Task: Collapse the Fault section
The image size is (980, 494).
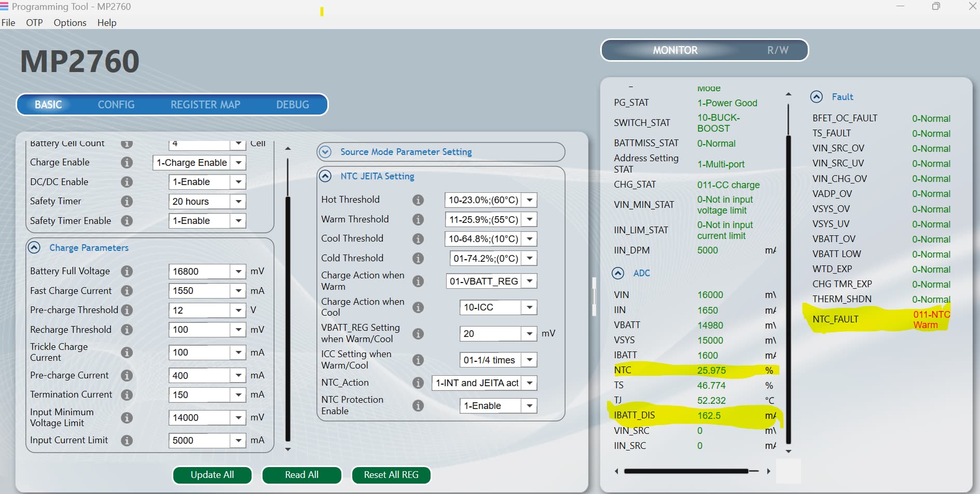Action: coord(817,97)
